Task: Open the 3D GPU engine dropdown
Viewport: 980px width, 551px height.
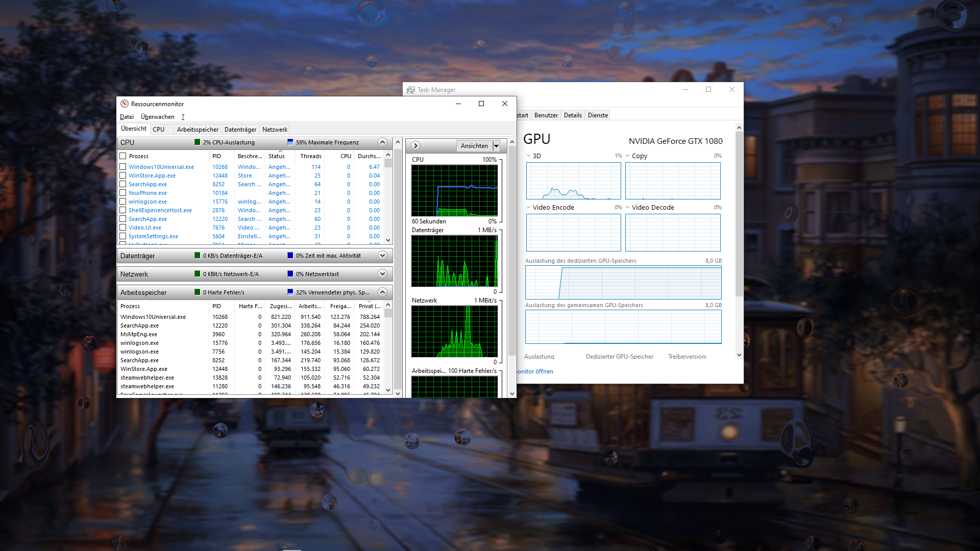Action: (528, 156)
